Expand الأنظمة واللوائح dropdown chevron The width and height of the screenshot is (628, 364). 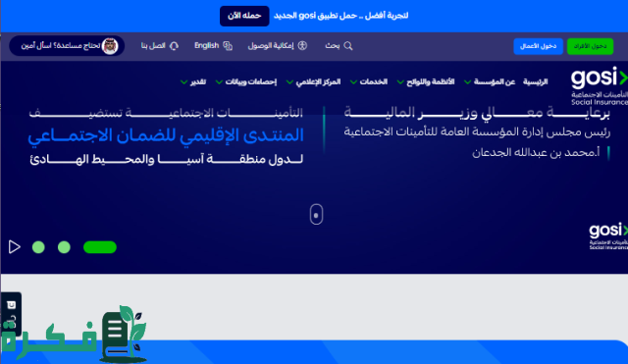click(400, 82)
